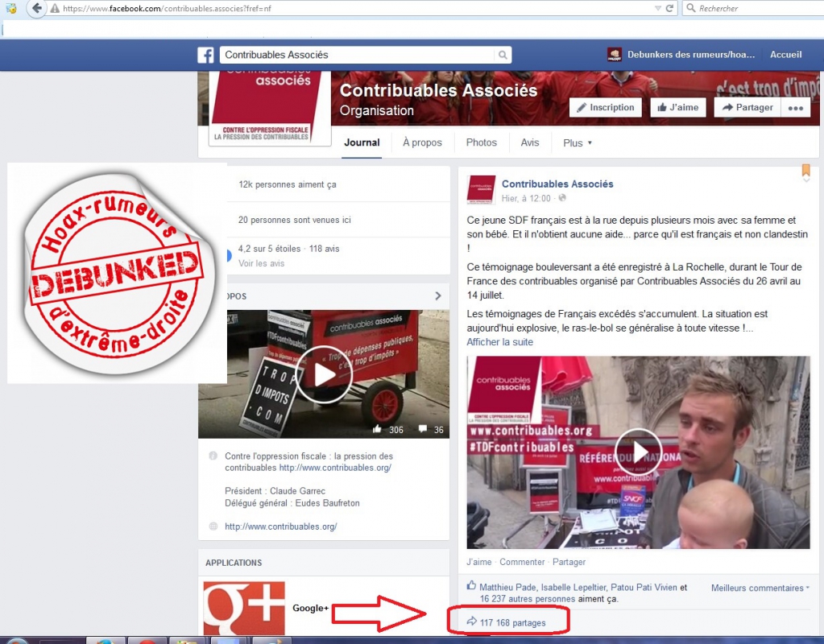Click the Inscription button on the cover
This screenshot has width=824, height=644.
[606, 108]
